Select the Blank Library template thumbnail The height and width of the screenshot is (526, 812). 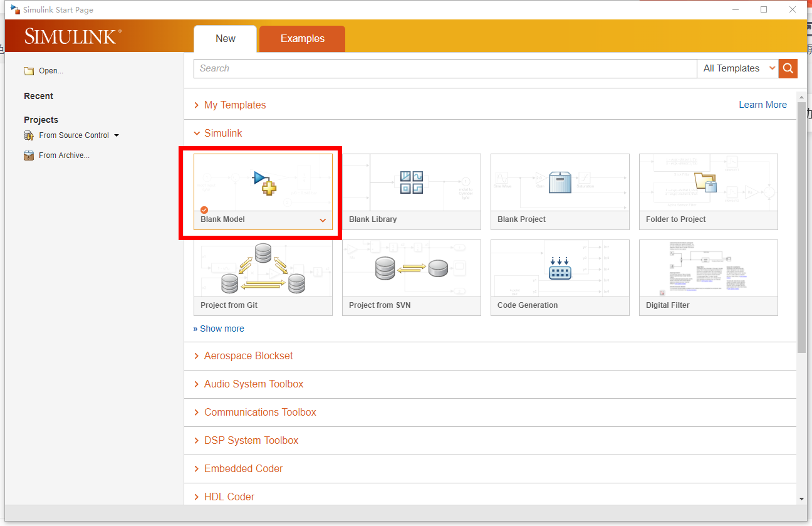pos(412,182)
